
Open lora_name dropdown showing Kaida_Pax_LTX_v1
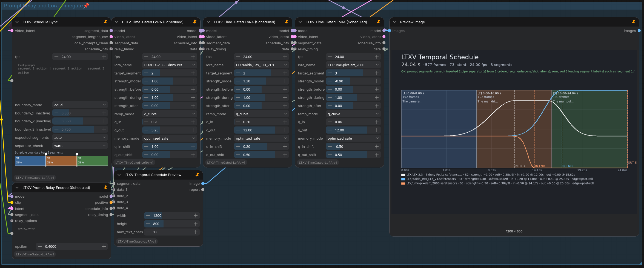click(261, 65)
